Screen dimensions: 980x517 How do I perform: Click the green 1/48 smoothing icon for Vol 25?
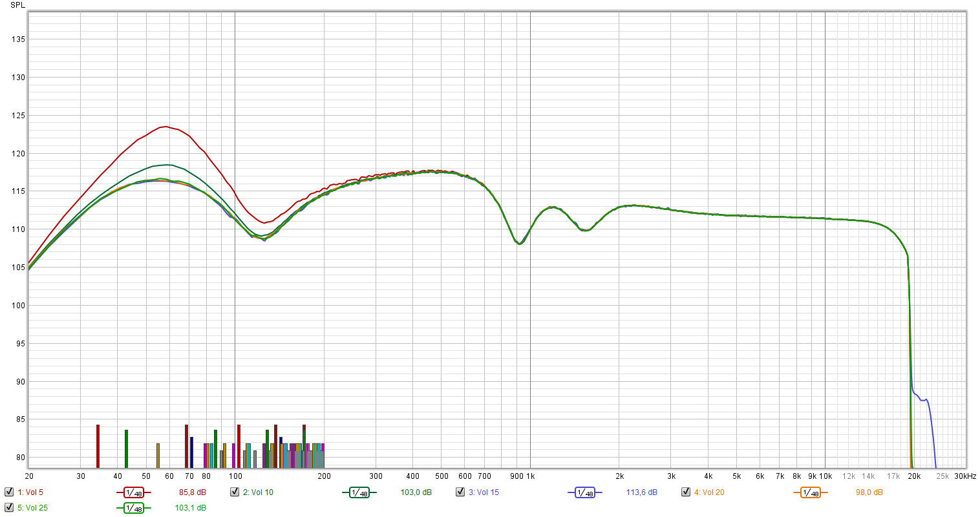click(134, 509)
